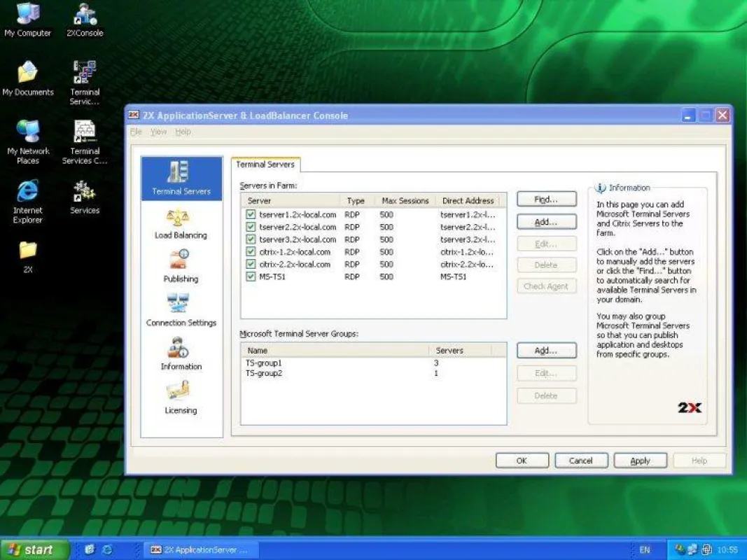The width and height of the screenshot is (747, 560).
Task: Select the 2X folder on the desktop
Action: click(28, 257)
